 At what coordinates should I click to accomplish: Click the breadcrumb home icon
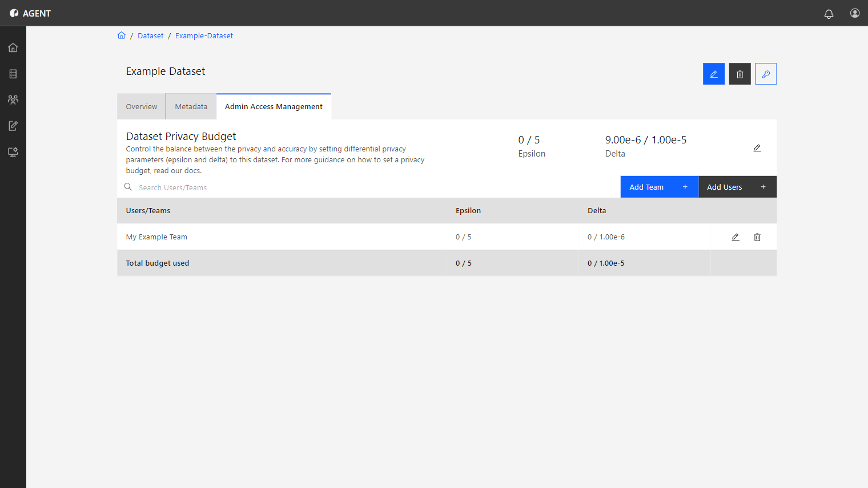coord(122,35)
